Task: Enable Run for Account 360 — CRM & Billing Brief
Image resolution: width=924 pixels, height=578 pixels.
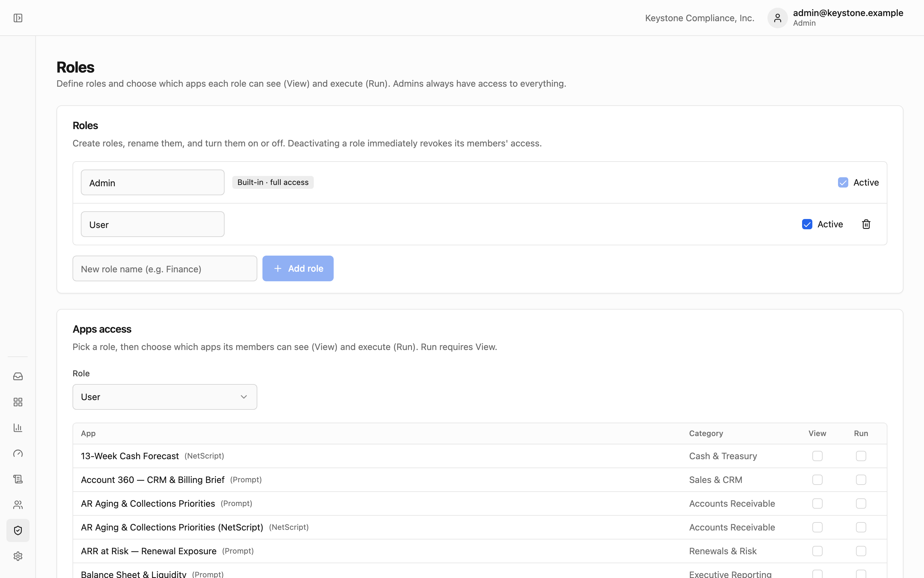Action: pyautogui.click(x=861, y=480)
